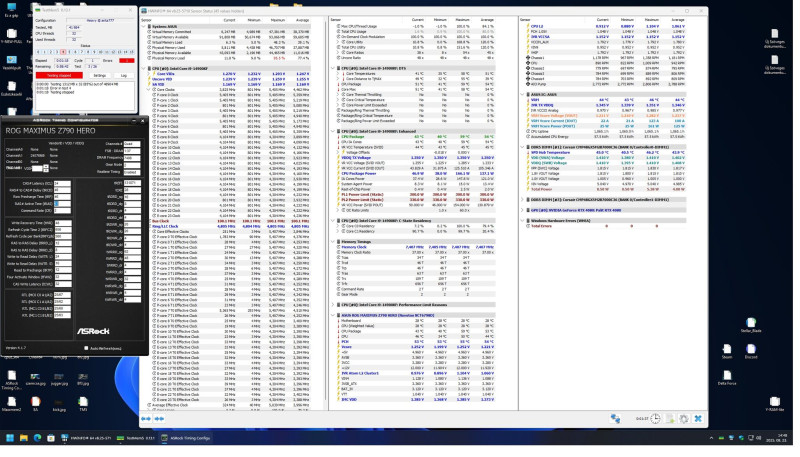Click the Minimum column header in left pane
Viewport: 800px width, 457px height.
254,20
